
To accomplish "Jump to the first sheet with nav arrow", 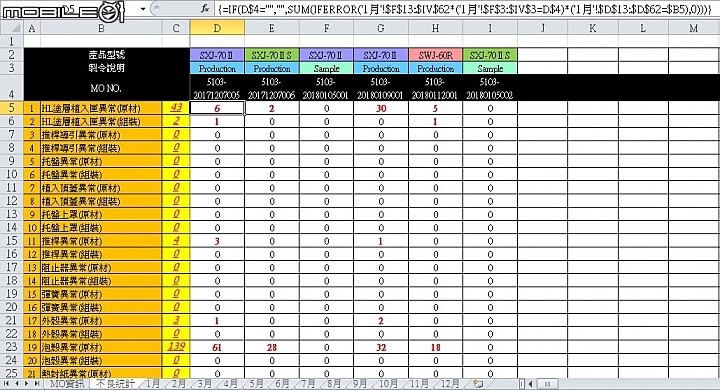I will tap(6, 384).
